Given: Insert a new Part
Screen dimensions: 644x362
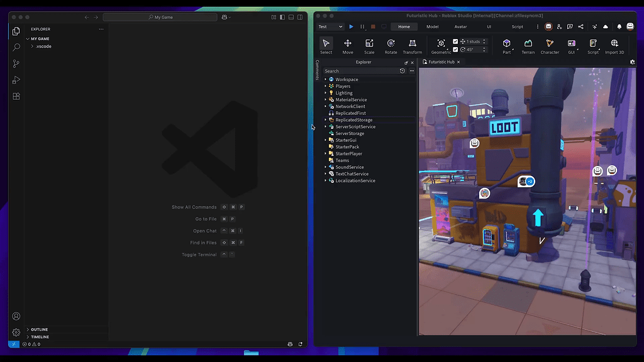Looking at the screenshot, I should (x=506, y=45).
